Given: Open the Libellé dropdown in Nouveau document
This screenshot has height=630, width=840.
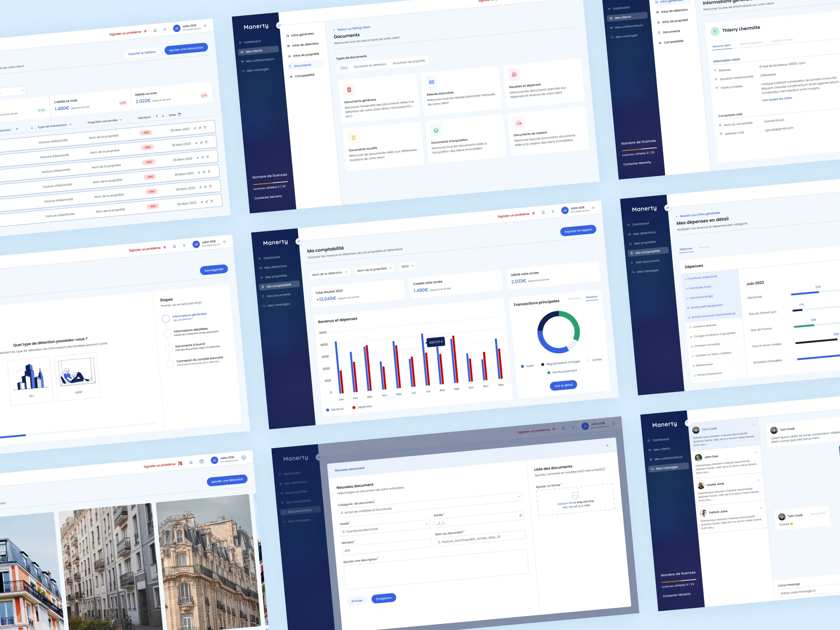Looking at the screenshot, I should (385, 528).
